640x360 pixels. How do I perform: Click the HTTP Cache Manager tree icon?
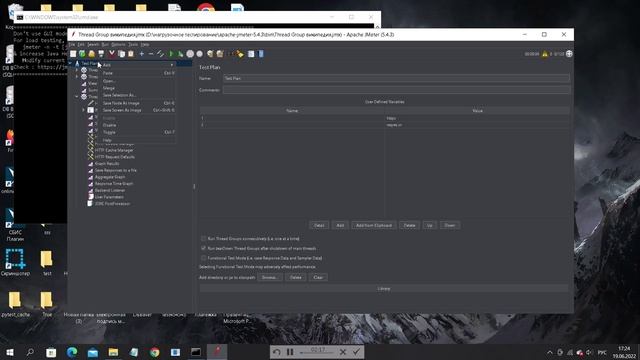pos(91,150)
